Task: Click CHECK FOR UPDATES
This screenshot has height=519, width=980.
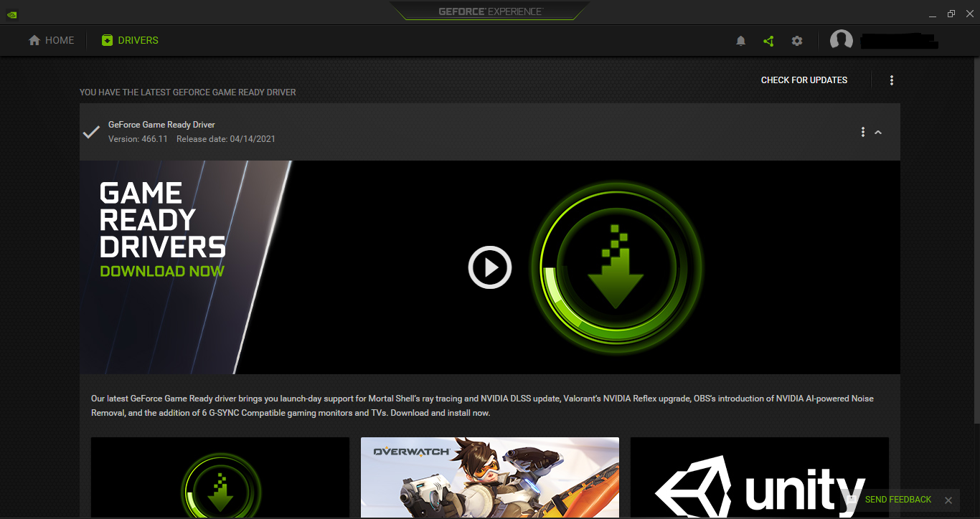Action: (x=804, y=80)
